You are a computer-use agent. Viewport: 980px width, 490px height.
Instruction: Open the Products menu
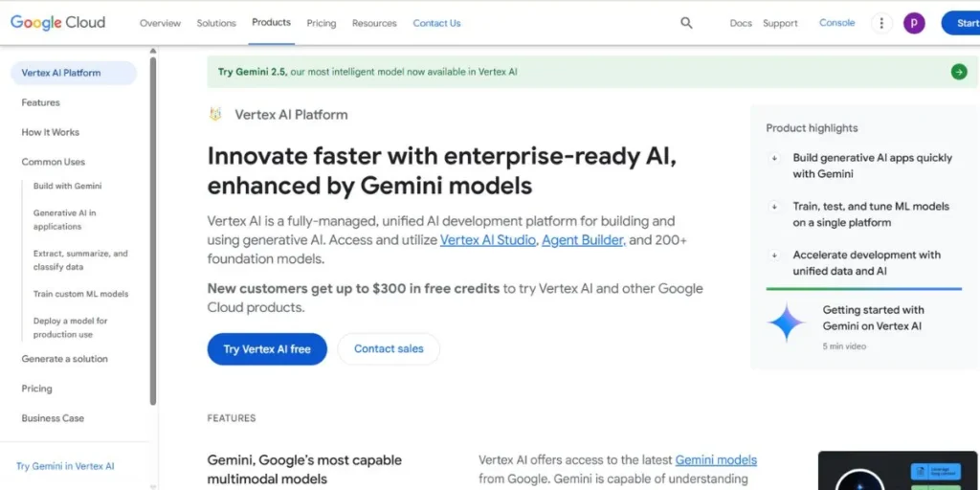(x=271, y=23)
